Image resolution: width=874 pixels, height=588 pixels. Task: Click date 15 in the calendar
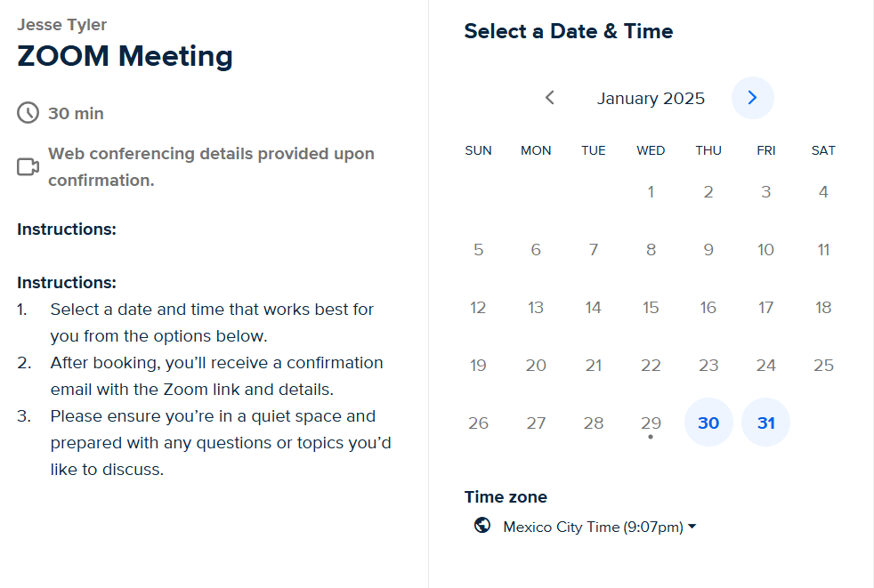click(x=651, y=308)
